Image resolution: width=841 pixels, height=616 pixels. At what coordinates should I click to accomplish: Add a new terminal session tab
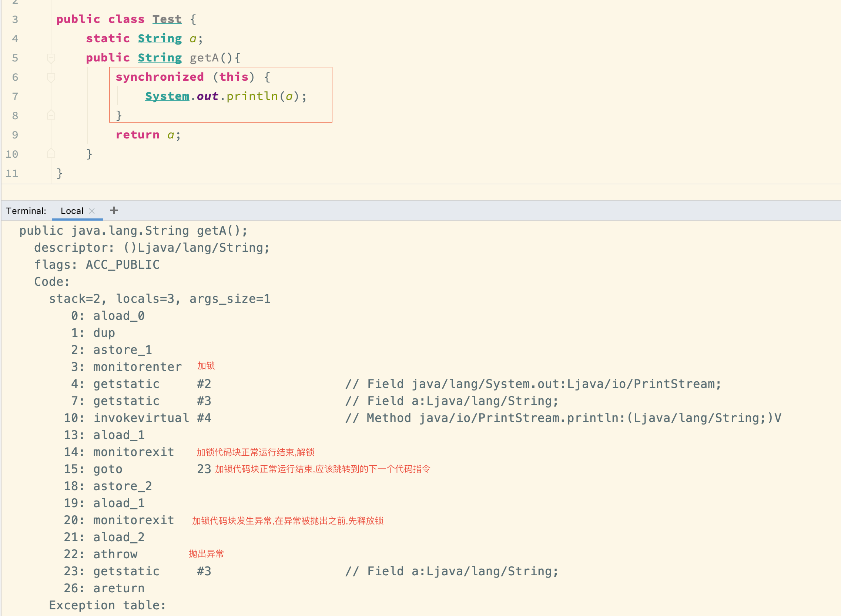click(x=114, y=211)
